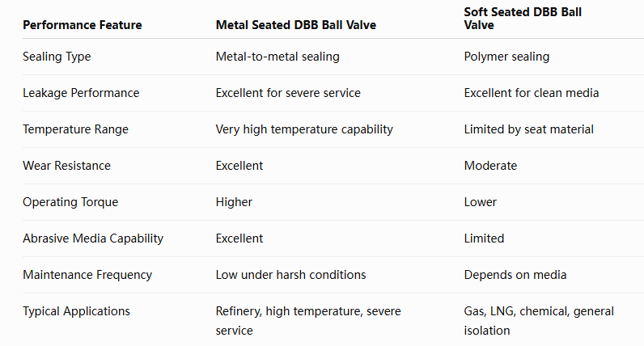Click the Depends on media cell
Image resolution: width=644 pixels, height=346 pixels.
click(x=515, y=275)
